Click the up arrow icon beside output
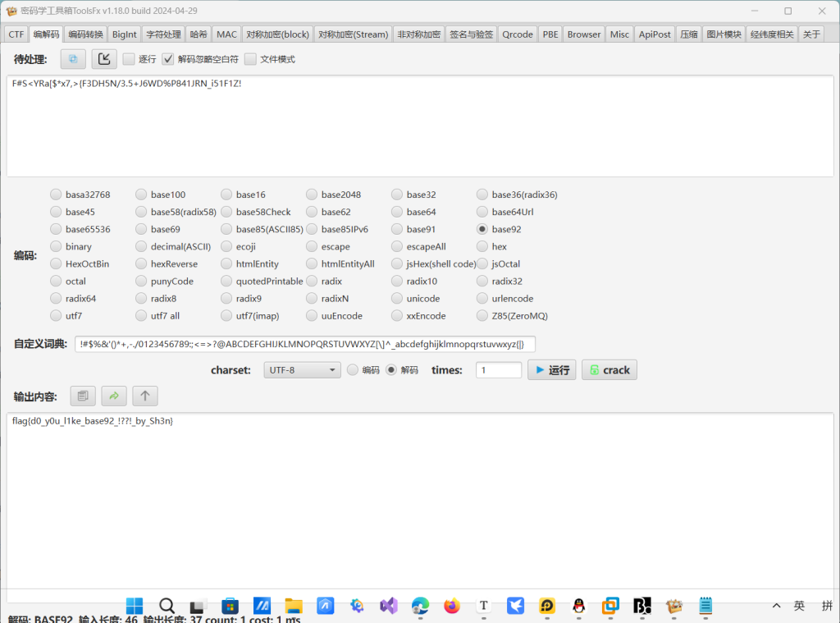The image size is (840, 623). pyautogui.click(x=145, y=396)
